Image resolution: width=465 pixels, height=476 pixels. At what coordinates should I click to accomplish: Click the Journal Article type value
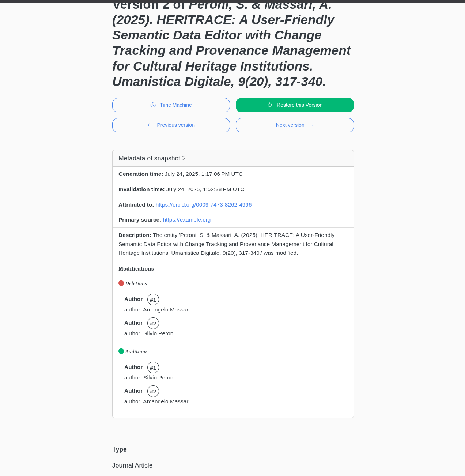(x=132, y=465)
